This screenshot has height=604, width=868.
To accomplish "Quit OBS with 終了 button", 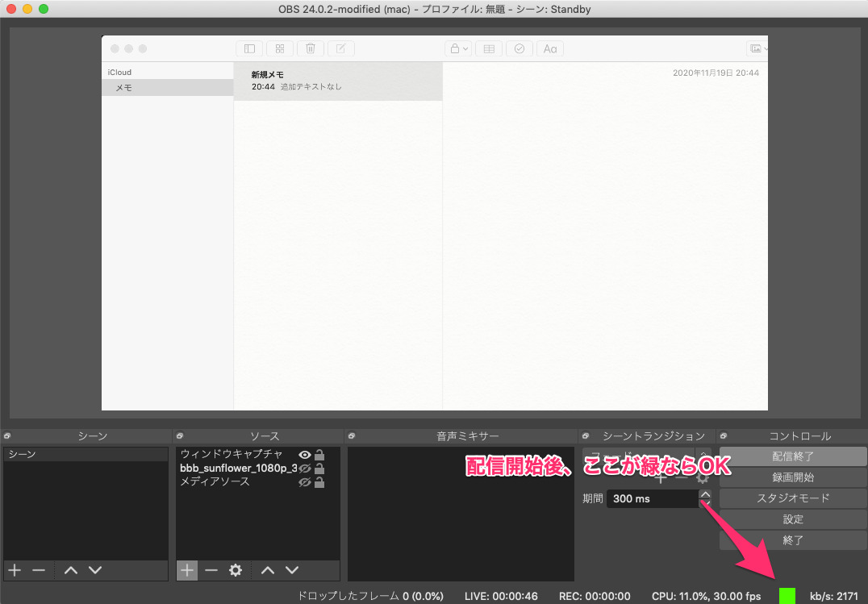I will pyautogui.click(x=793, y=540).
